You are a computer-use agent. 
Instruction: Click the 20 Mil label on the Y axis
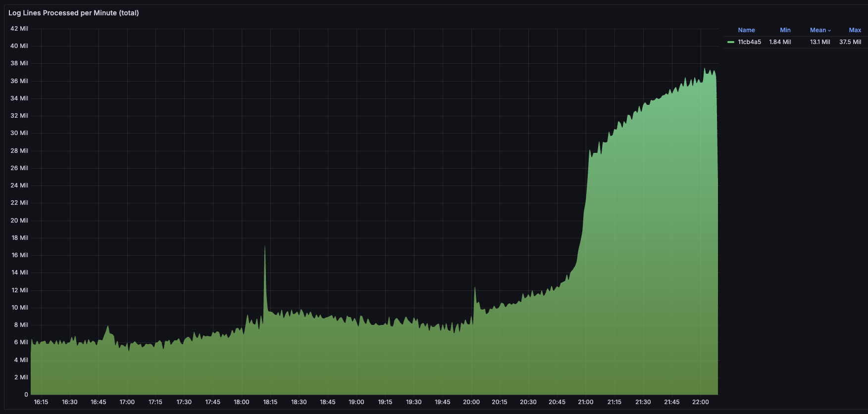coord(19,221)
